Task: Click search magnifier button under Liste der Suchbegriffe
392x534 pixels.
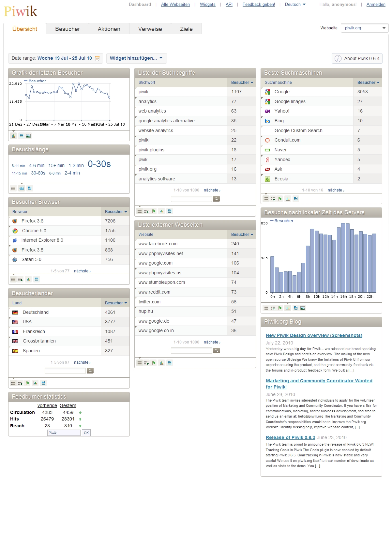Action: [x=216, y=199]
